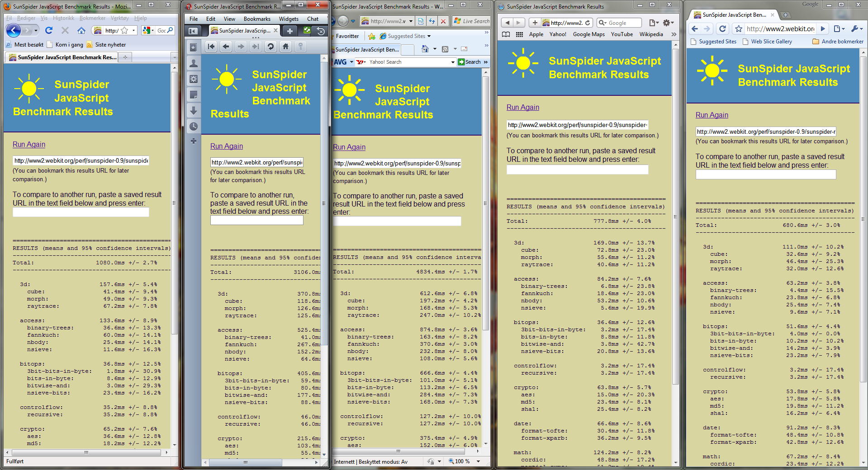The height and width of the screenshot is (470, 868).
Task: Add panel with Opera plus icon
Action: pos(194,141)
